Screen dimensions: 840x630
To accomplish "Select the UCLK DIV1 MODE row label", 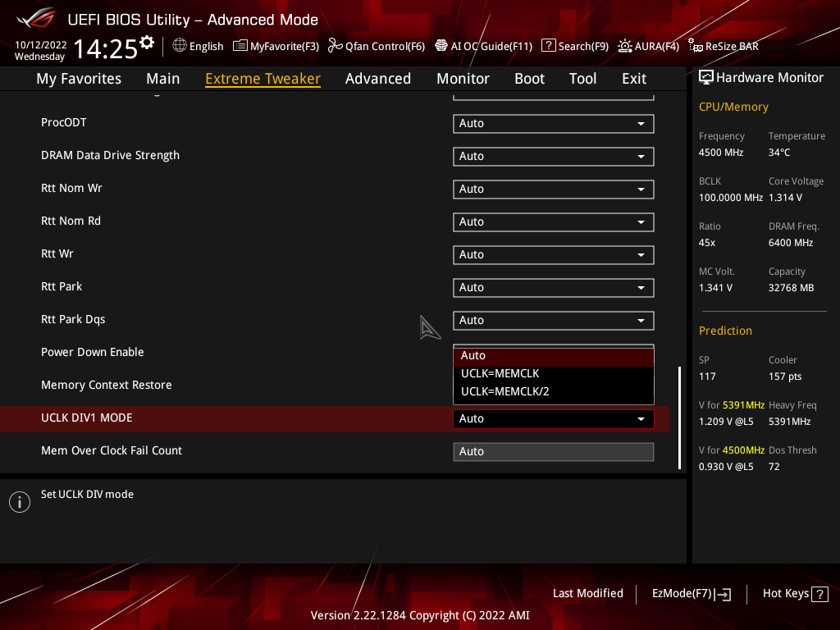I will [87, 418].
